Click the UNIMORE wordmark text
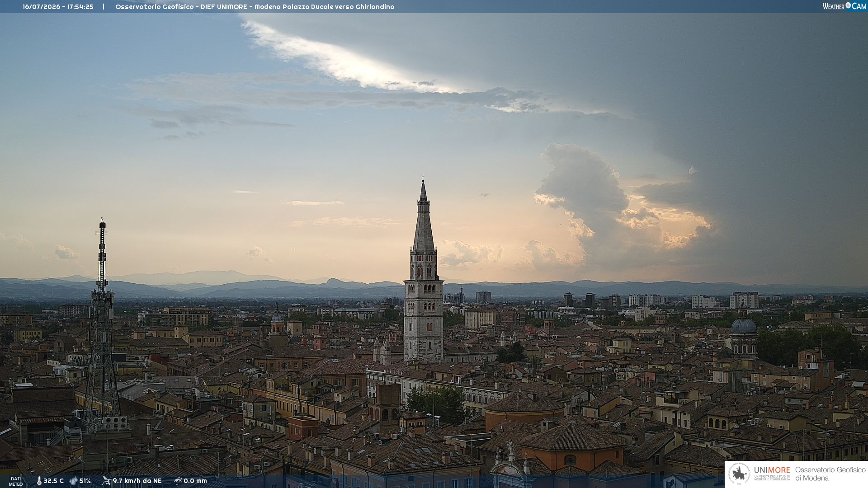The width and height of the screenshot is (868, 488). 772,470
